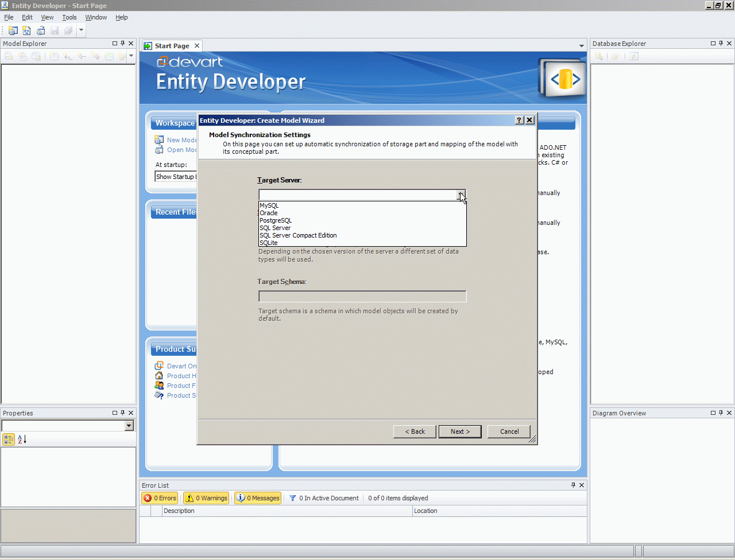Viewport: 735px width, 560px height.
Task: Open Model Explorer toolbar overflow arrow
Action: [131, 56]
